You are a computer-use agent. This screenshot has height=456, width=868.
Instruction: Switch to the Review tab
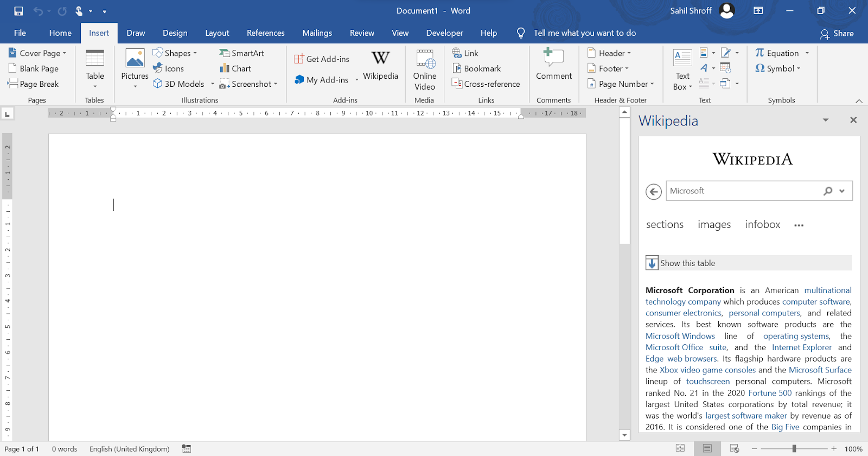(x=362, y=33)
